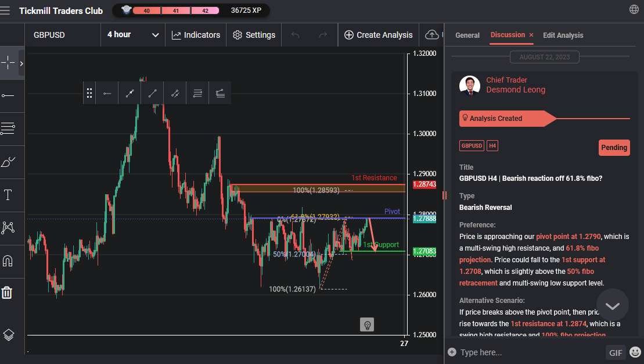Open the 4 hour timeframe dropdown
Screen dimensions: 644x364
pos(133,35)
